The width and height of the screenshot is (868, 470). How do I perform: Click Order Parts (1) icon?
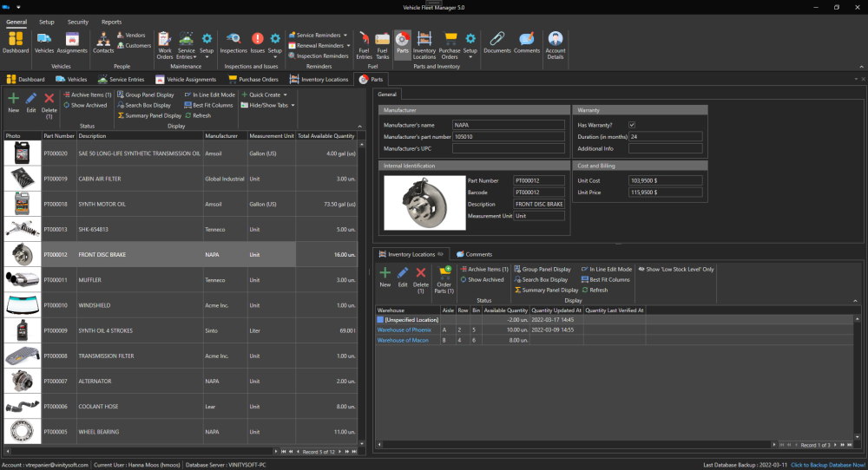(x=444, y=279)
